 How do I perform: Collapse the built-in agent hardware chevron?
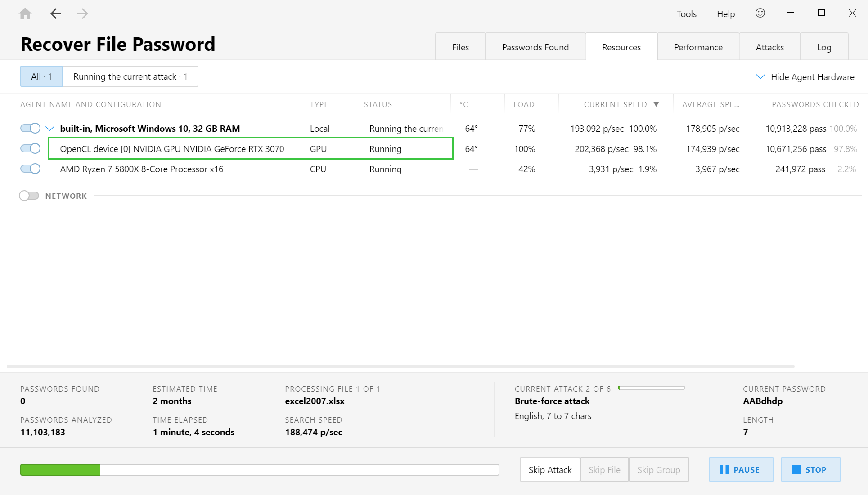(50, 129)
